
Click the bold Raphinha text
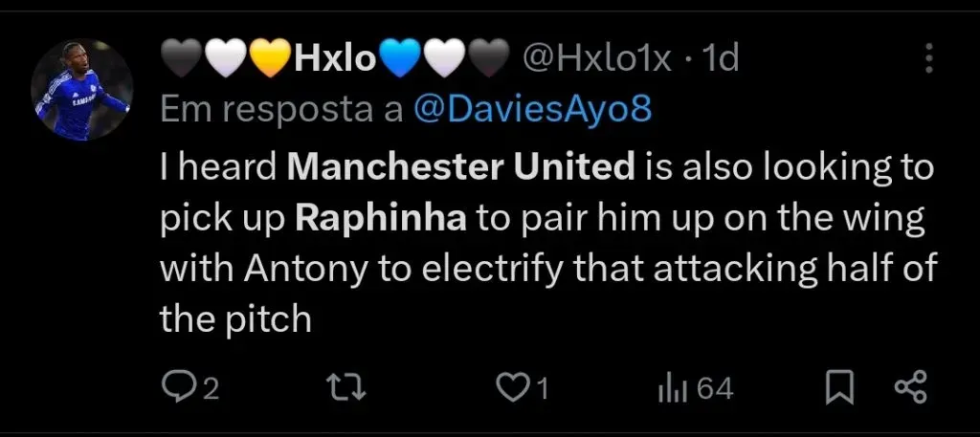[380, 218]
